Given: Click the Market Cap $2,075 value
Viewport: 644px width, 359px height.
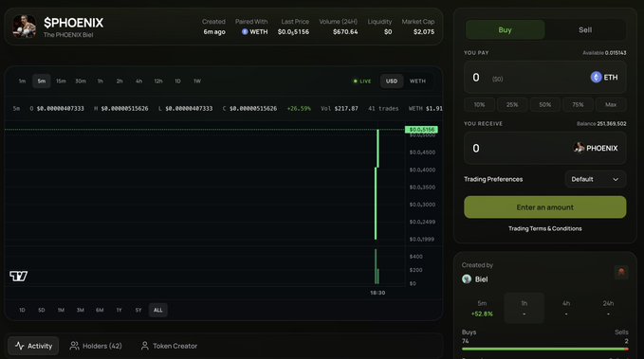Looking at the screenshot, I should [x=424, y=31].
